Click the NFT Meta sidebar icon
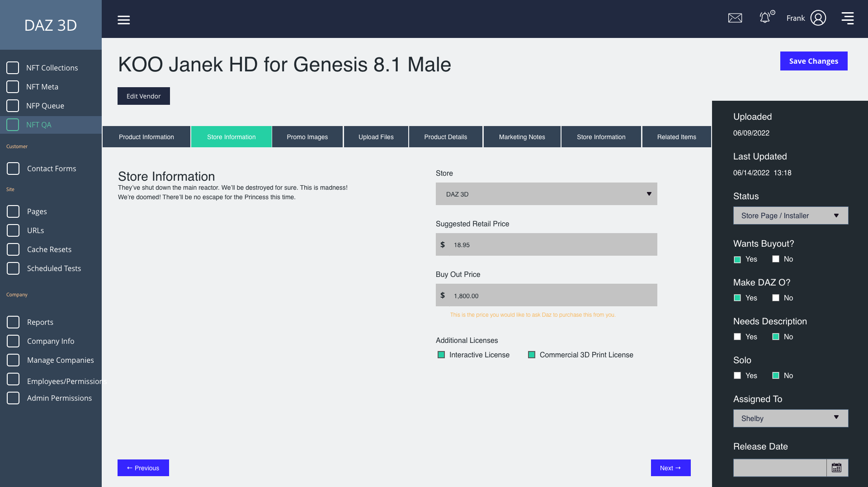The width and height of the screenshot is (868, 487). tap(13, 87)
